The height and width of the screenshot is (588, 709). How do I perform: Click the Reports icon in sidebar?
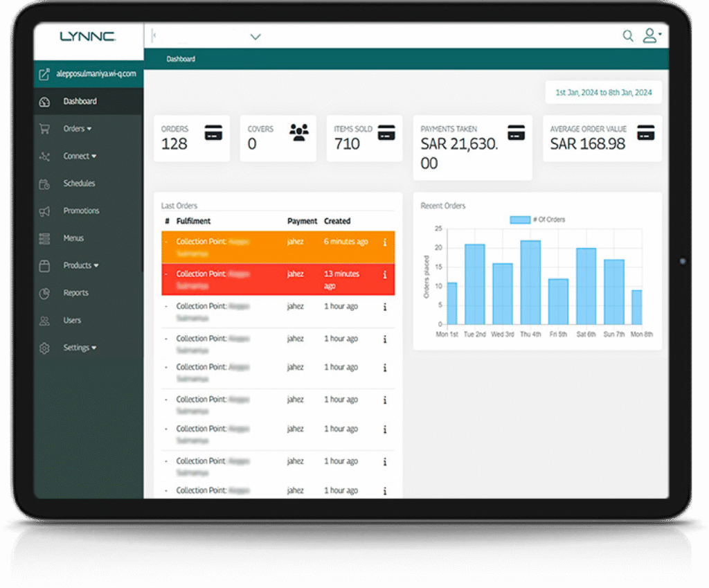click(x=44, y=292)
